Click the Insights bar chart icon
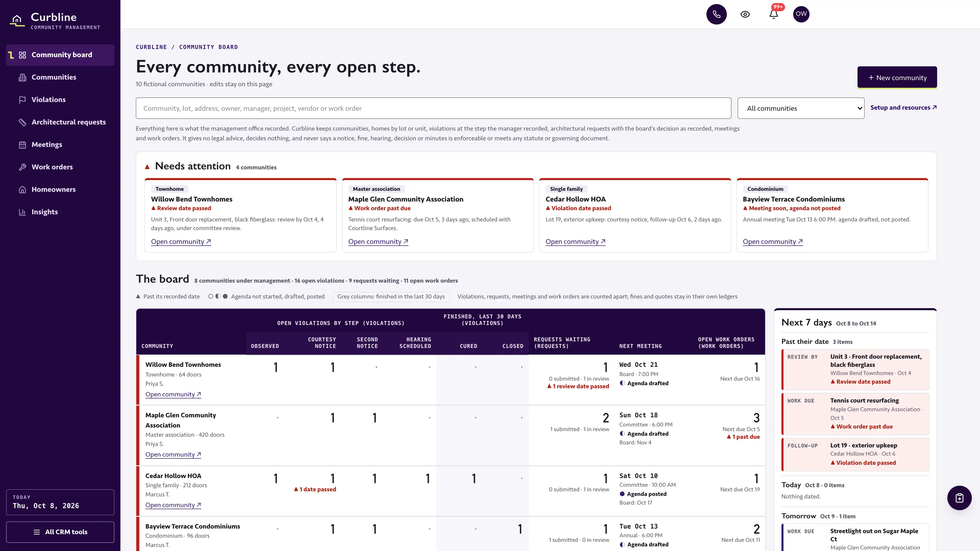This screenshot has width=980, height=551. 22,212
